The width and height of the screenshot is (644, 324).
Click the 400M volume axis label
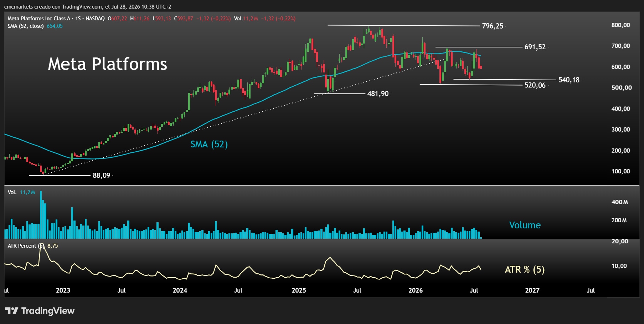(x=620, y=202)
